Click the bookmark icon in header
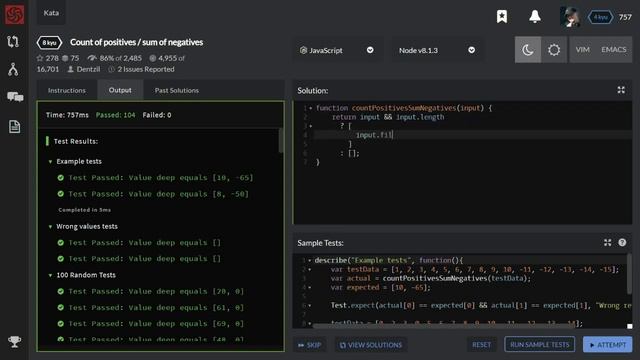This screenshot has width=640, height=360. tap(502, 16)
